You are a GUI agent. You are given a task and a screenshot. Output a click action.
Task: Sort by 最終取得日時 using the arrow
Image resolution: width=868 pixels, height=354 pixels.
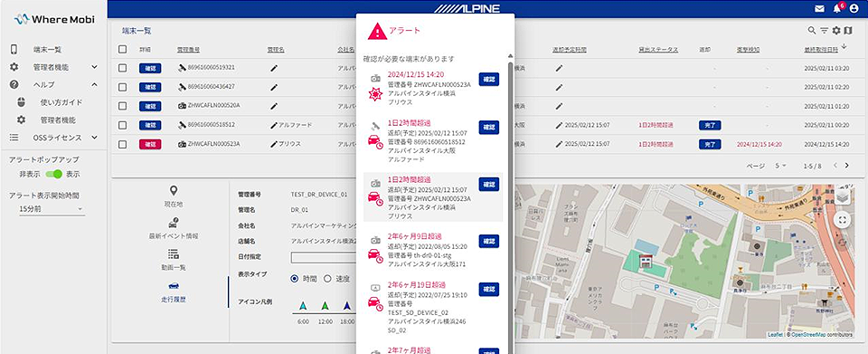click(844, 47)
